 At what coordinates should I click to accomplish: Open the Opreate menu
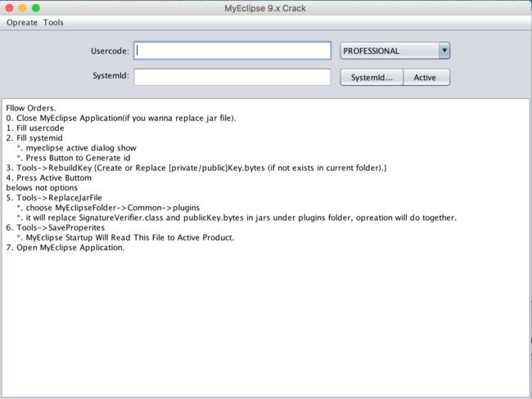coord(22,23)
